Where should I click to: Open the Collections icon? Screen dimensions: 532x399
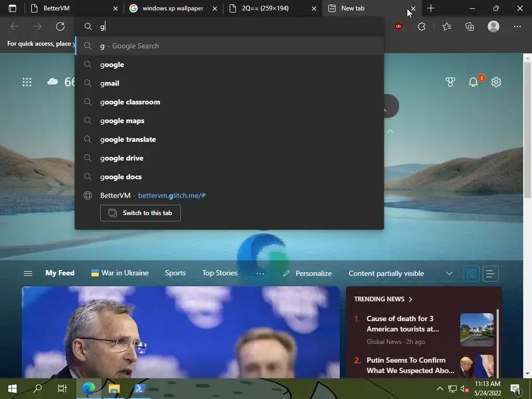[x=470, y=26]
